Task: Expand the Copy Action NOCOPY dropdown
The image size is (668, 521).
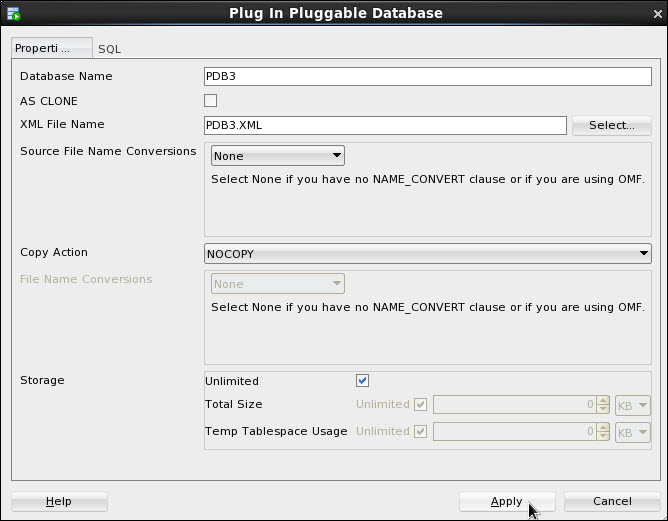Action: tap(428, 254)
